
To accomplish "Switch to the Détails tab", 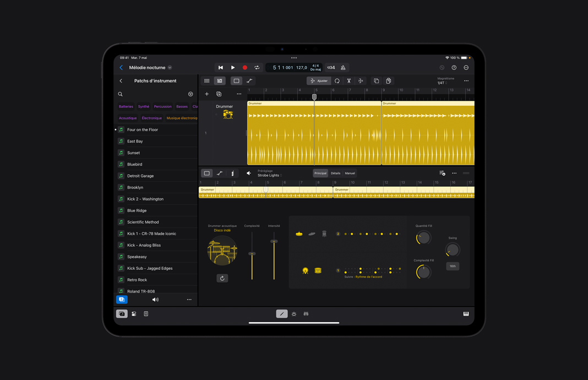I will (336, 173).
